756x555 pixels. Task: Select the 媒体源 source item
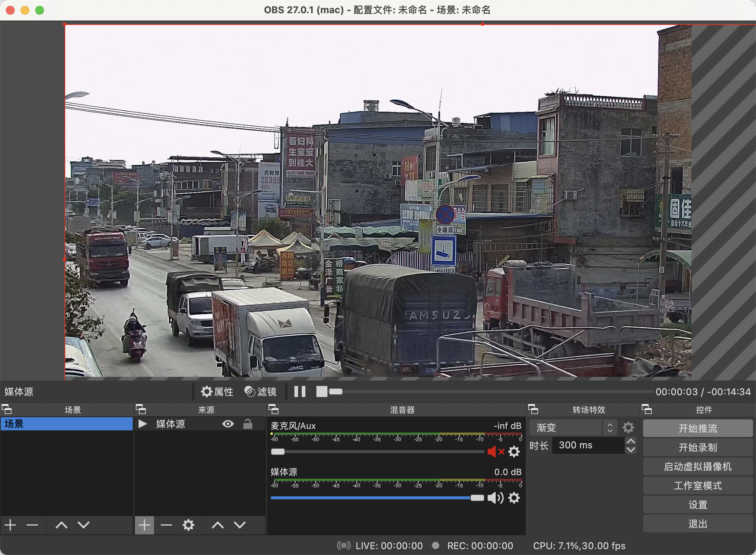[200, 424]
